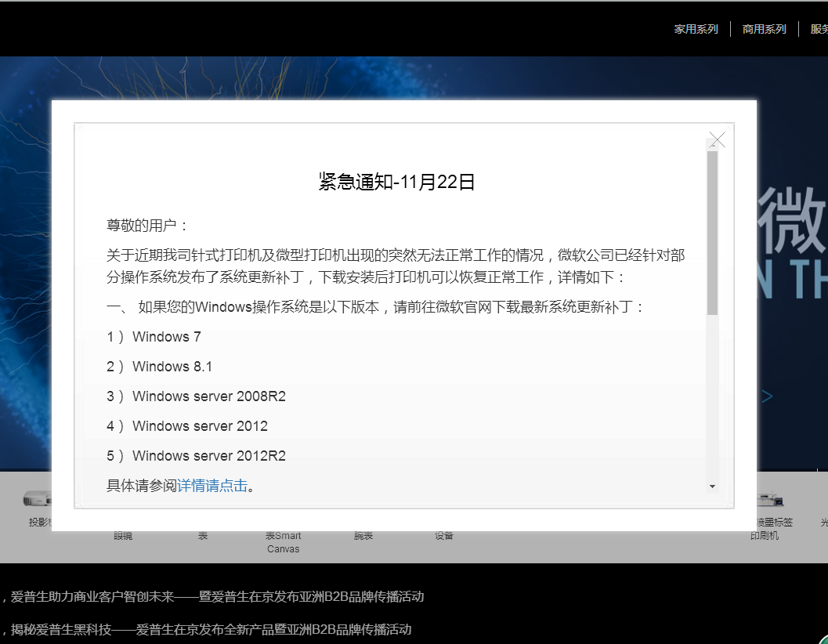Click the 'Windows 8.1' list entry
Screen dimensions: 828x644
[x=160, y=366]
